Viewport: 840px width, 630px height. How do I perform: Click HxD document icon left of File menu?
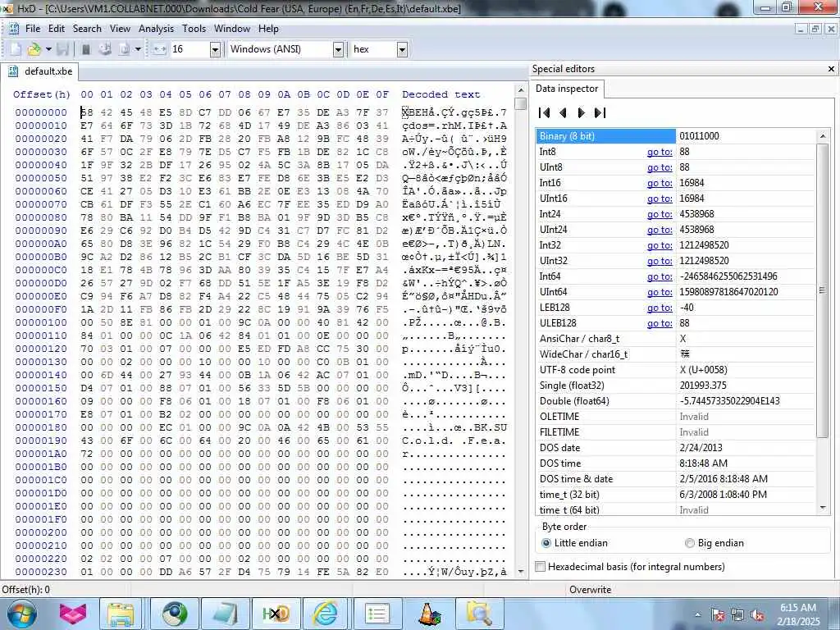14,29
